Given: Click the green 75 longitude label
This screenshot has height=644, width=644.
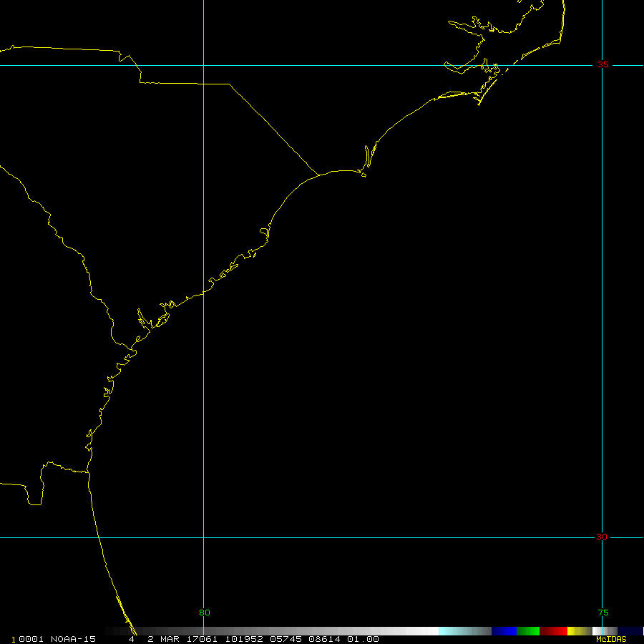Looking at the screenshot, I should 603,613.
